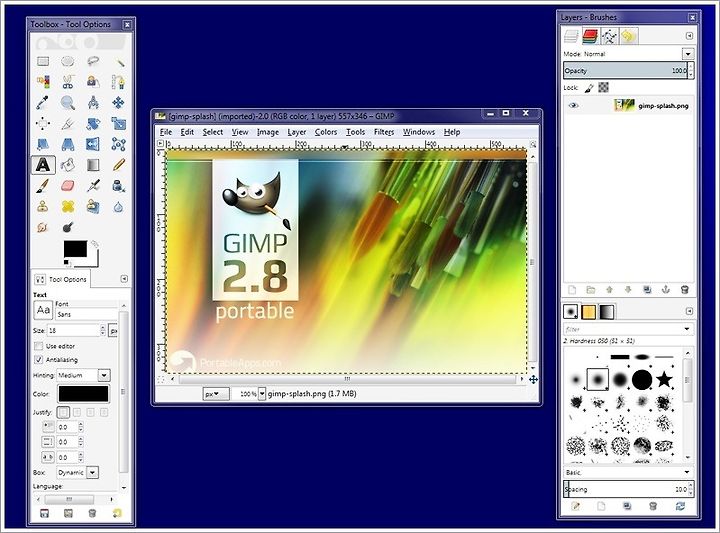This screenshot has height=533, width=720.
Task: Select the gimp-splash.png layer row
Action: point(628,106)
